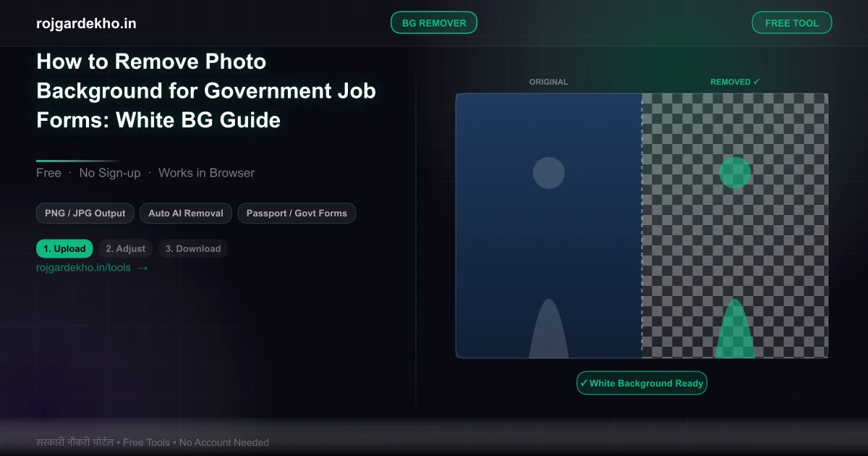Switch to the ORIGINAL preview tab
This screenshot has width=868, height=456.
(x=548, y=82)
